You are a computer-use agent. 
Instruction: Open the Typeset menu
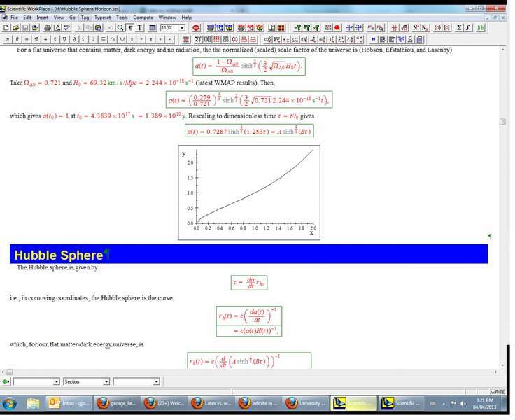102,17
